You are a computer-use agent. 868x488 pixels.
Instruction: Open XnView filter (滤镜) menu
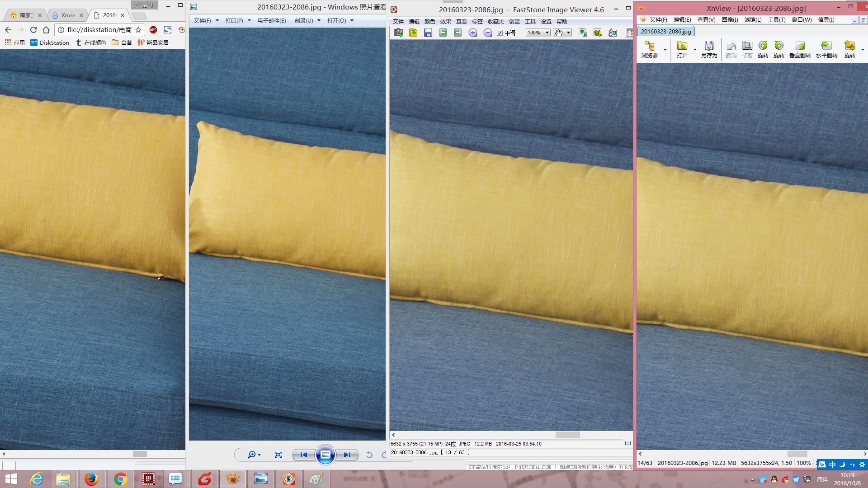coord(753,20)
